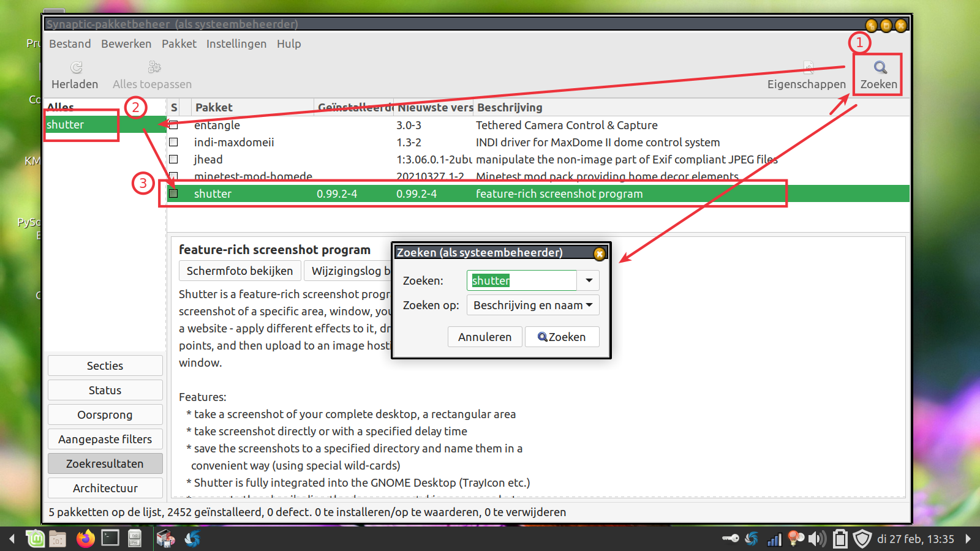
Task: Open the Pakket menu
Action: [179, 44]
